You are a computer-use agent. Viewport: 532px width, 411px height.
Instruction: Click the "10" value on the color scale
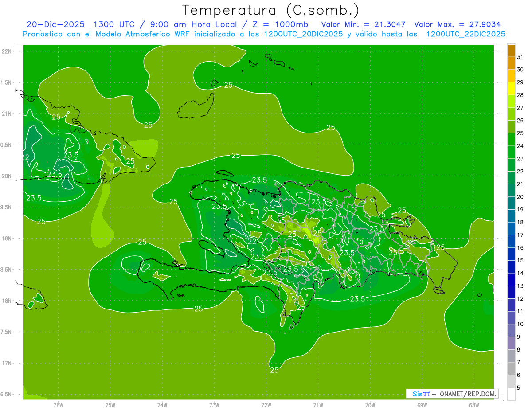(520, 324)
